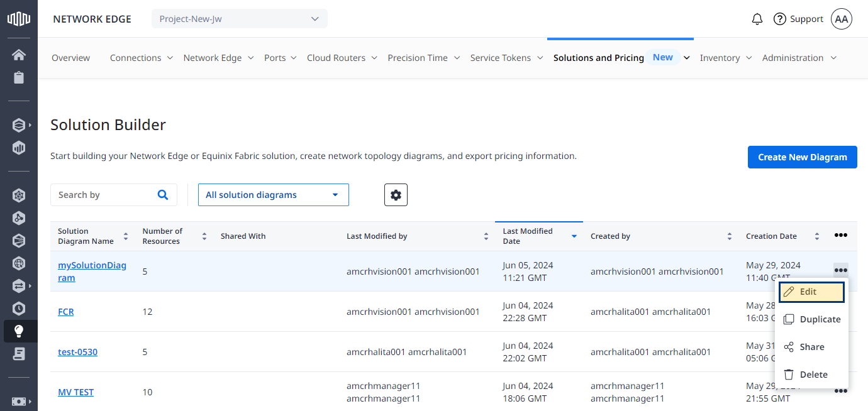Expand the Inventory menu
This screenshot has width=868, height=411.
(726, 58)
